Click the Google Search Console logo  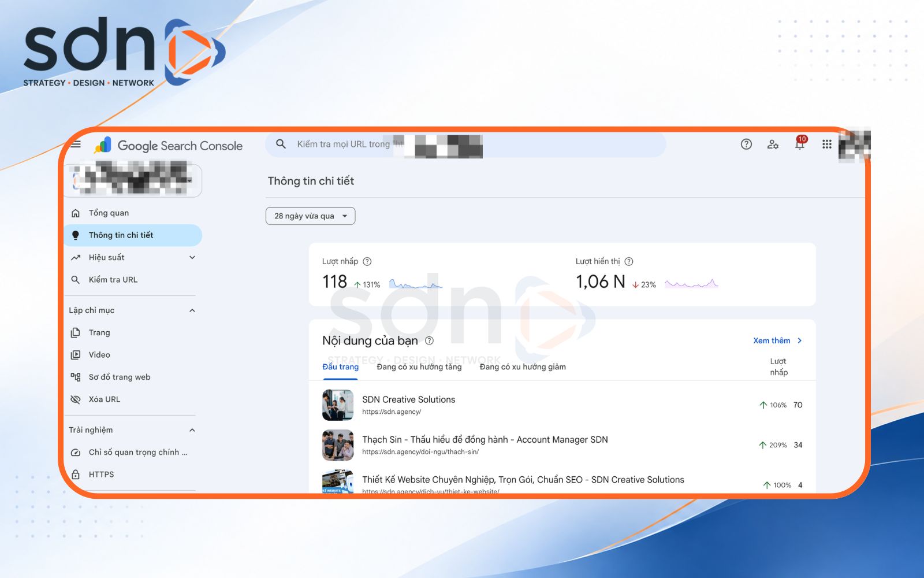pyautogui.click(x=169, y=146)
